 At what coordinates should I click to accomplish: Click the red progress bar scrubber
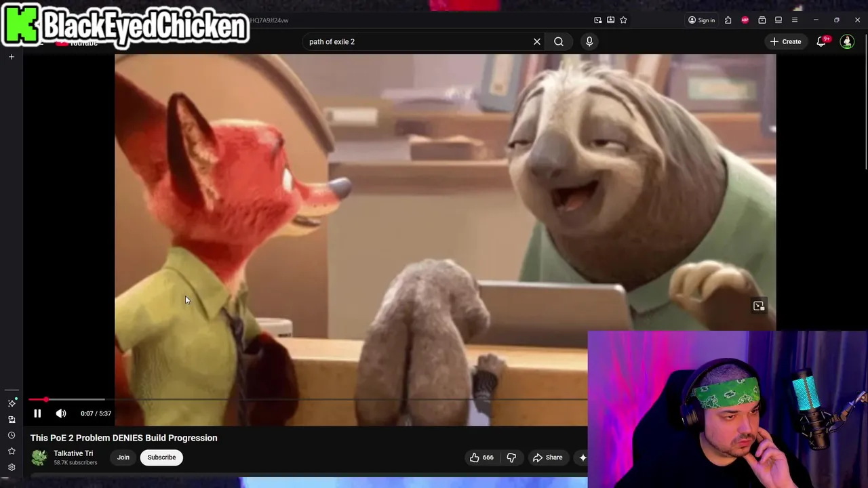click(x=45, y=400)
